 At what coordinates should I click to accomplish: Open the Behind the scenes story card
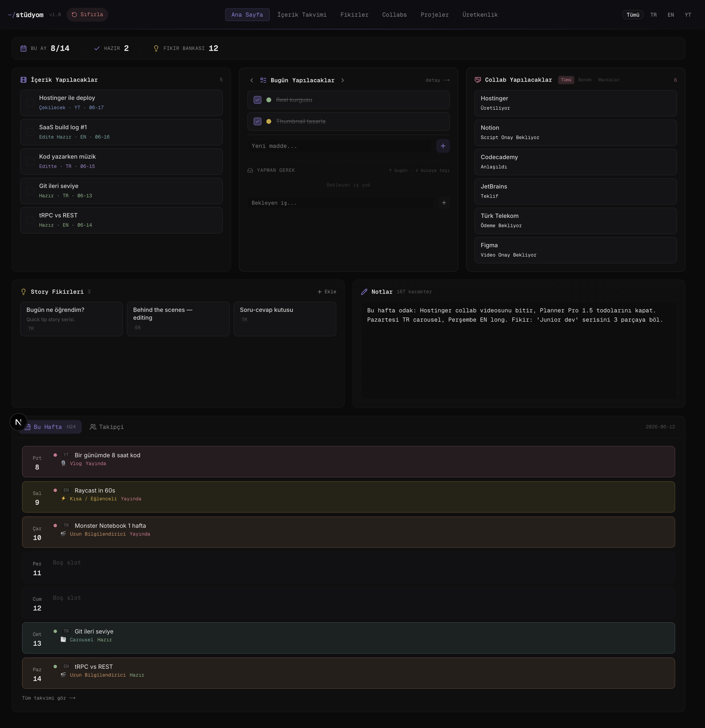point(178,319)
